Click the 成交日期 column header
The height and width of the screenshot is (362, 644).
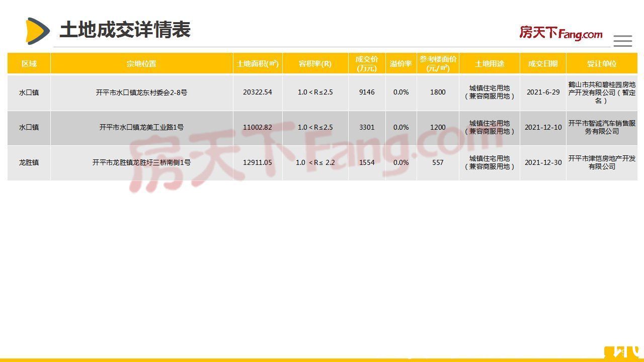point(543,64)
